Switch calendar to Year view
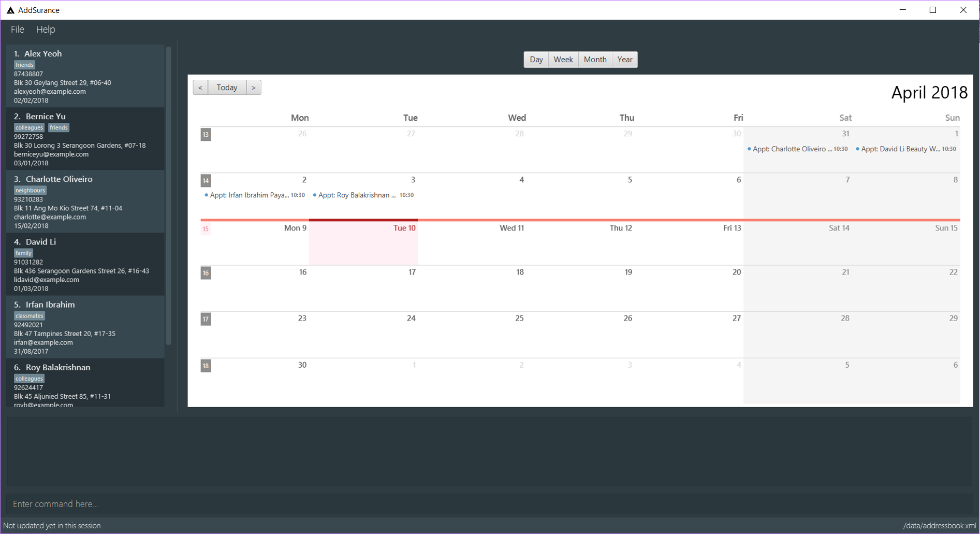The image size is (980, 534). pos(625,60)
